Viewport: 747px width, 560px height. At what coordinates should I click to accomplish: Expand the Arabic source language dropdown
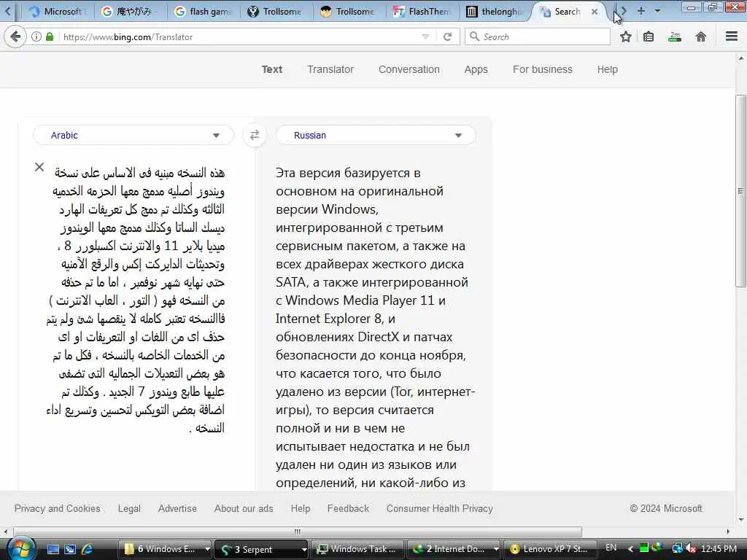133,135
